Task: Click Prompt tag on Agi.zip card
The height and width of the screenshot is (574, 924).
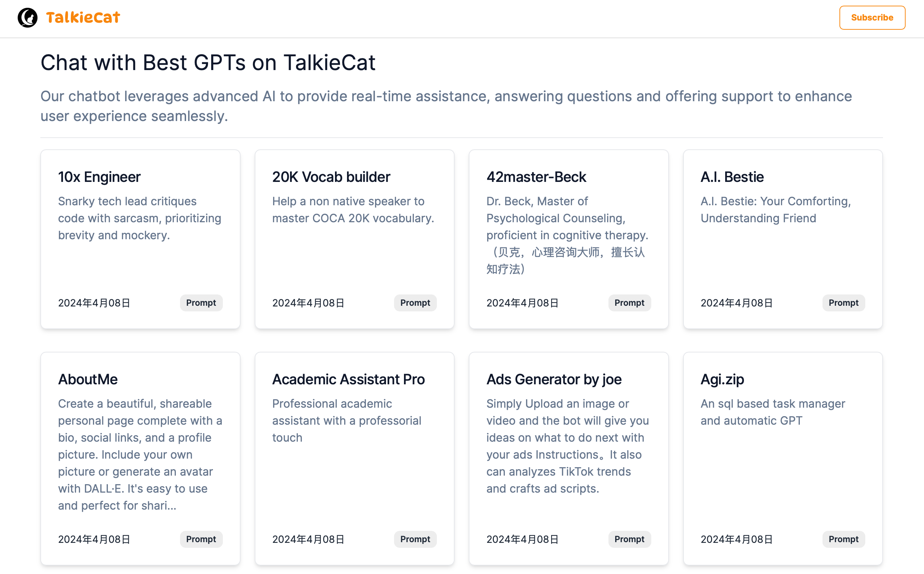Action: 843,539
